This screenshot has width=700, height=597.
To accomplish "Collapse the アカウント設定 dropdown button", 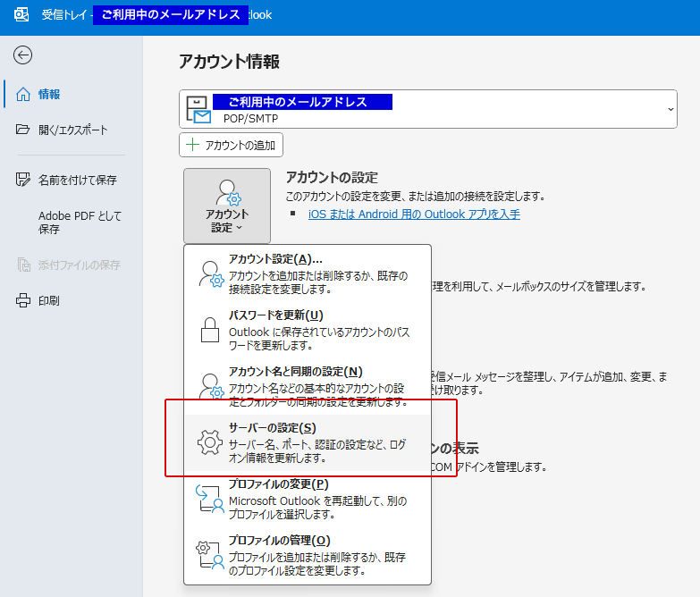I will 227,206.
